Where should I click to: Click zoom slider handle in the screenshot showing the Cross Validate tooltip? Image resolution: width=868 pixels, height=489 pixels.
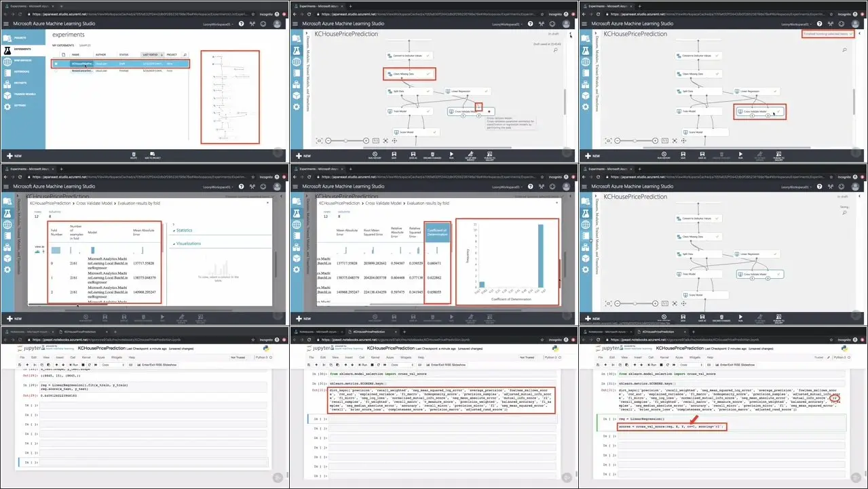(x=345, y=140)
